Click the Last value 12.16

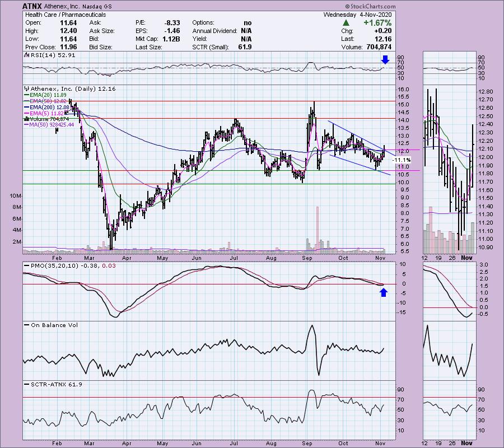(383, 39)
